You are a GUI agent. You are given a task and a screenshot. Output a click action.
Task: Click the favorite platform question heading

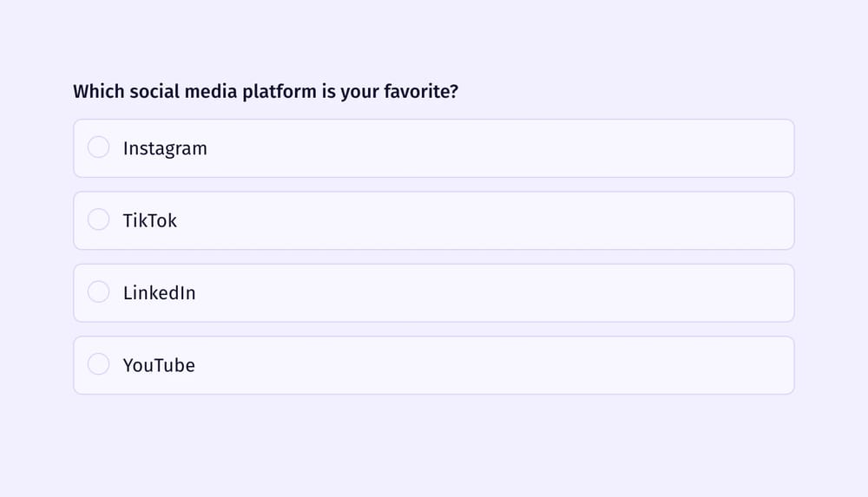266,91
